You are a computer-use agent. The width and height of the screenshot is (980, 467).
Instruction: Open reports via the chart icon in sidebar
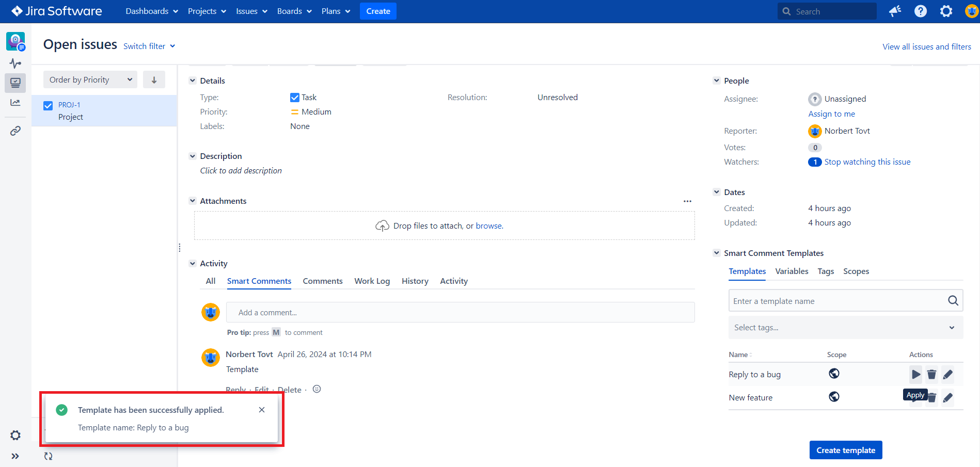tap(15, 103)
